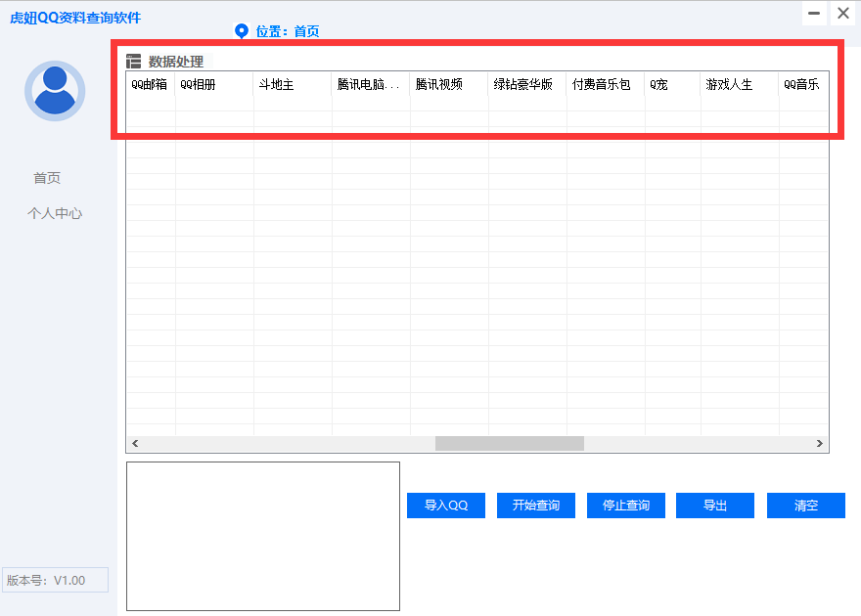Image resolution: width=861 pixels, height=616 pixels.
Task: Select the 绿钻豪华版 column header
Action: (527, 84)
